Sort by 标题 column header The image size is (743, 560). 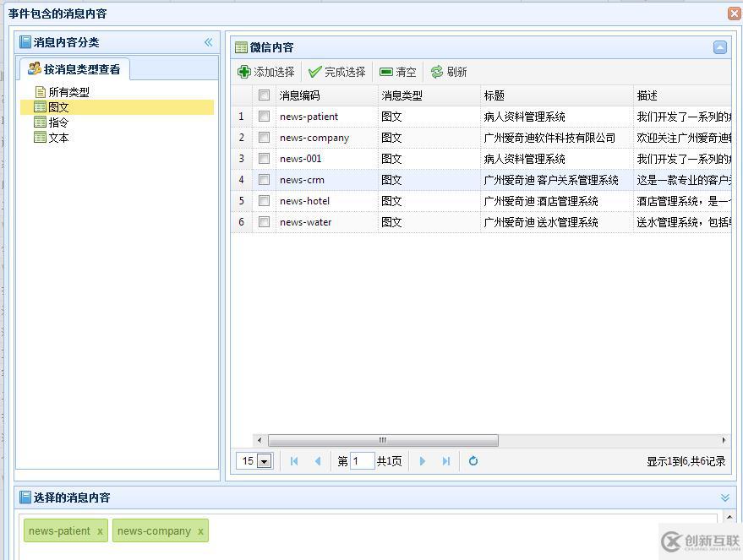[557, 95]
